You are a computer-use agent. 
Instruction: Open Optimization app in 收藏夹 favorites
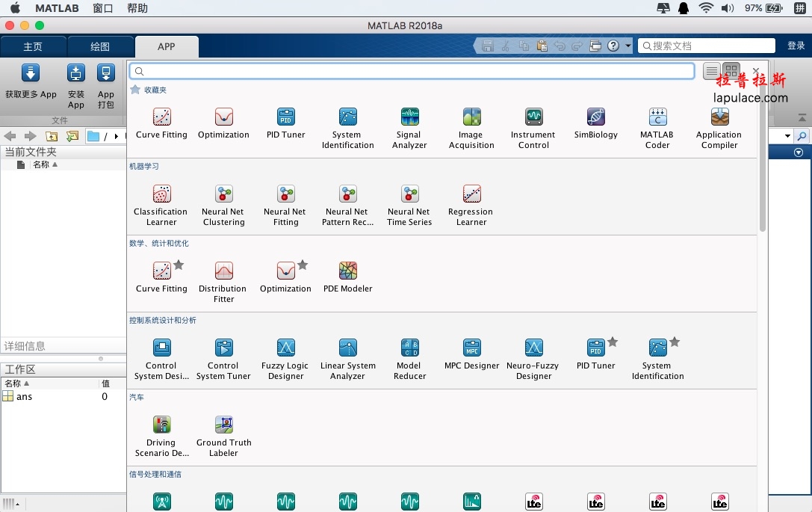click(223, 123)
